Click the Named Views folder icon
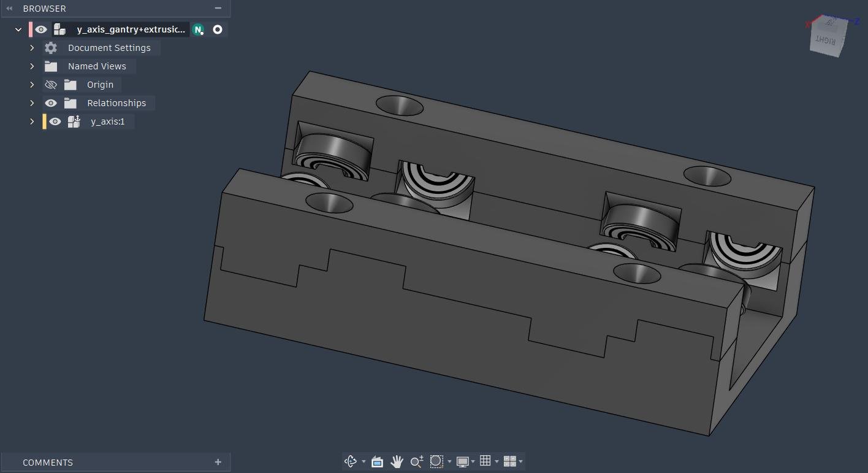The width and height of the screenshot is (868, 473). click(51, 66)
